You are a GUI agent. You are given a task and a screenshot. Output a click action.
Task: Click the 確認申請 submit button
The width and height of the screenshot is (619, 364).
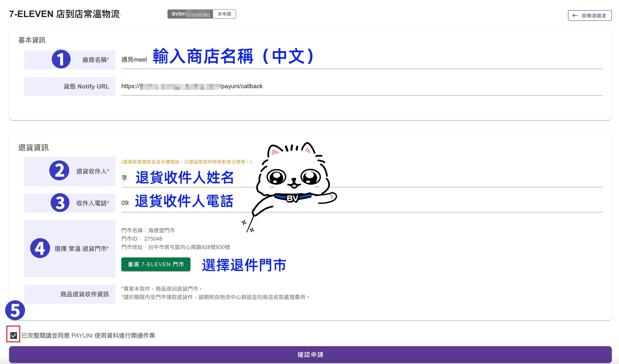(x=310, y=354)
